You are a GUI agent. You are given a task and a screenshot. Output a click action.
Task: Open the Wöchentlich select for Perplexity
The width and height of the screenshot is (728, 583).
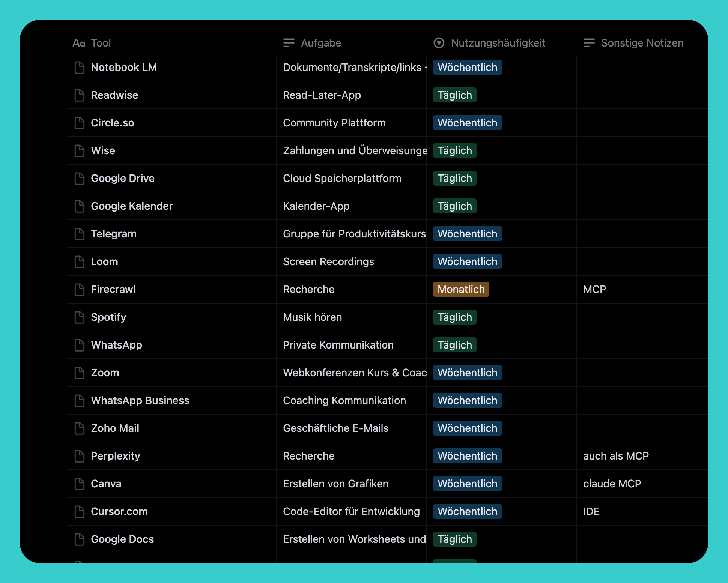click(x=468, y=456)
